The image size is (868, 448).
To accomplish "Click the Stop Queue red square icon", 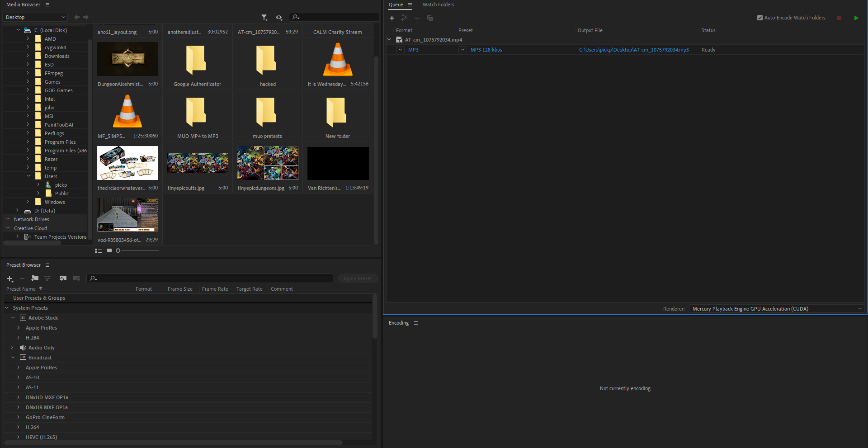I will point(839,18).
